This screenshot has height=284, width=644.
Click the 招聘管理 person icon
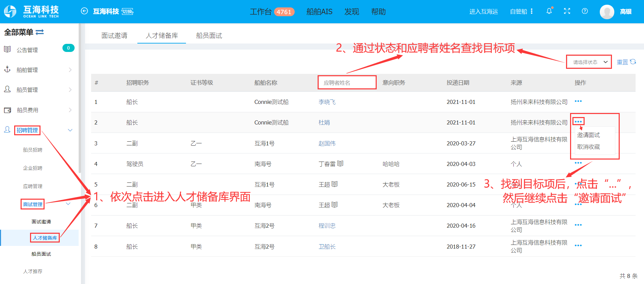7,130
